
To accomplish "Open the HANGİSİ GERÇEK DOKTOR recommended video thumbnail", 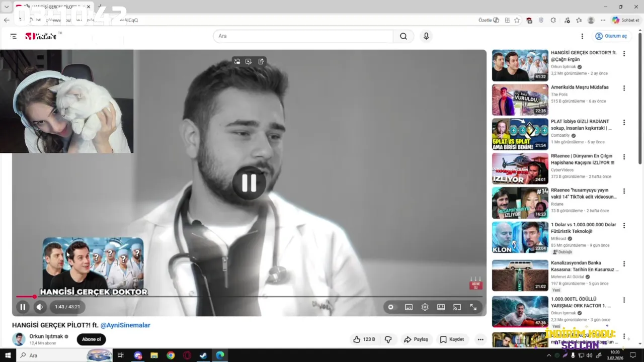I will (x=520, y=65).
